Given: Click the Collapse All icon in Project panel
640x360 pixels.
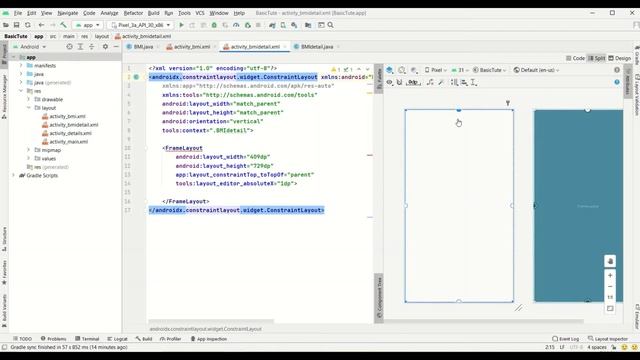Looking at the screenshot, I should point(91,47).
